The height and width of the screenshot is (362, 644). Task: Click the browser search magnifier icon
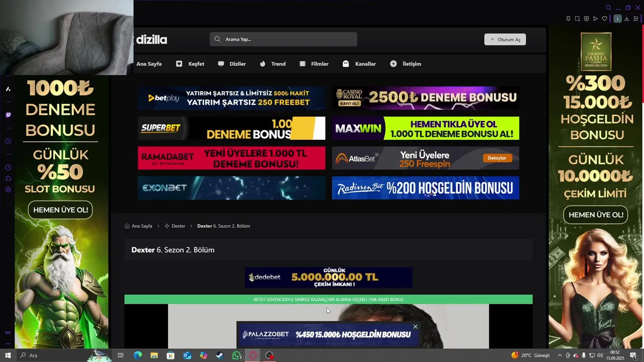tap(608, 8)
